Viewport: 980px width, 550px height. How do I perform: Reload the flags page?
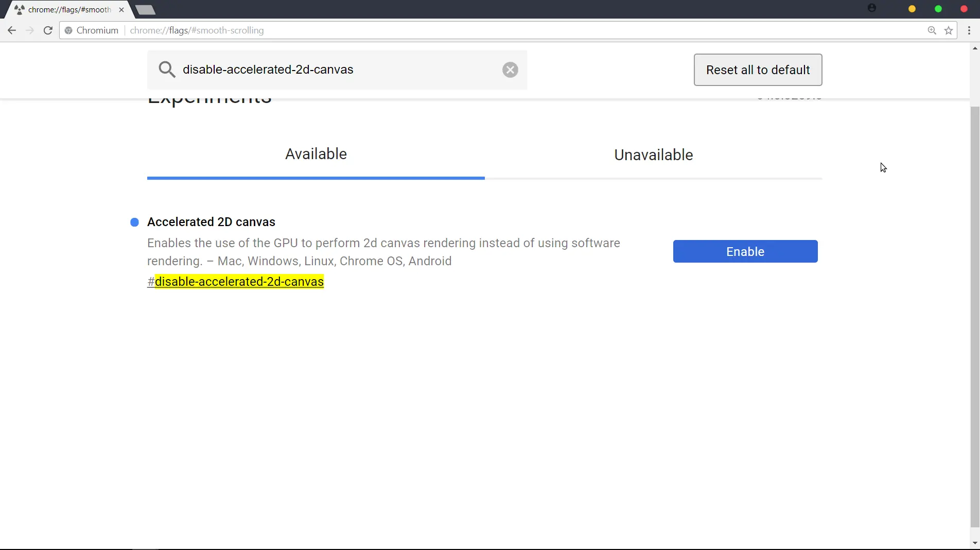pyautogui.click(x=48, y=30)
